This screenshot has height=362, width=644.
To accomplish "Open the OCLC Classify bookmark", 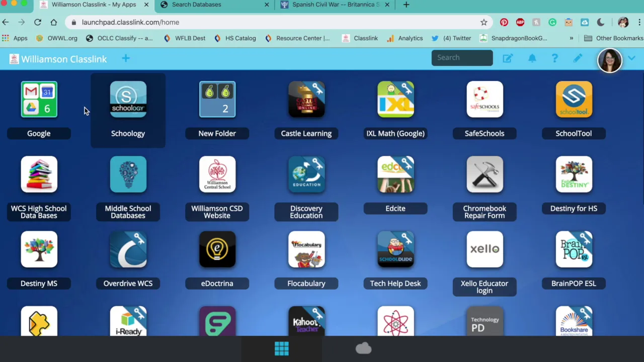I will pyautogui.click(x=119, y=38).
